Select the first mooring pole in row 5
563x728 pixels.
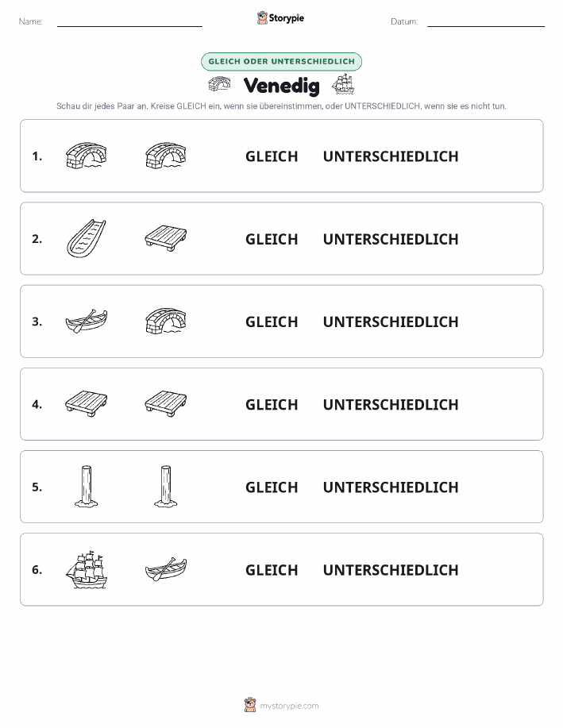tap(87, 487)
